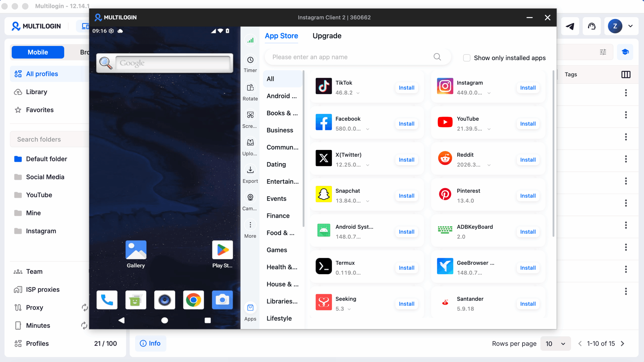
Task: Install the YouTube app
Action: 528,124
